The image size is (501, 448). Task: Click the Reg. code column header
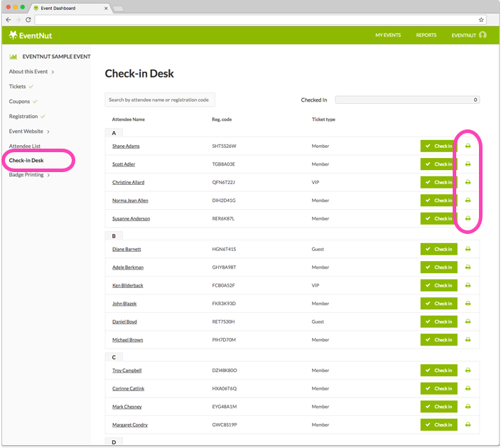(x=222, y=119)
